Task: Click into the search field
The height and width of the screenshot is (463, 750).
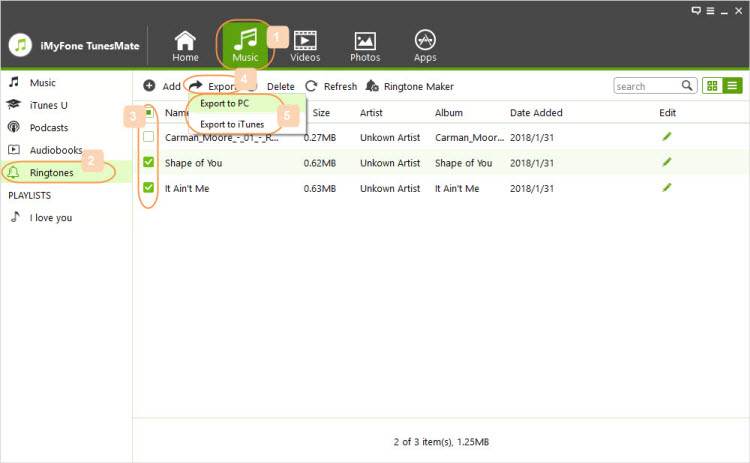Action: coord(648,86)
